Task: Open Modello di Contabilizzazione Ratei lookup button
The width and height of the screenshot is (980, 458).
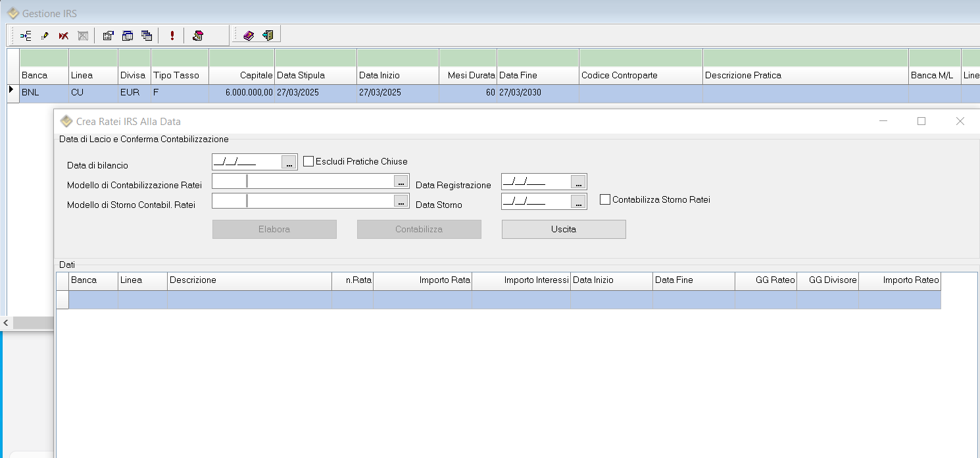Action: (x=401, y=182)
